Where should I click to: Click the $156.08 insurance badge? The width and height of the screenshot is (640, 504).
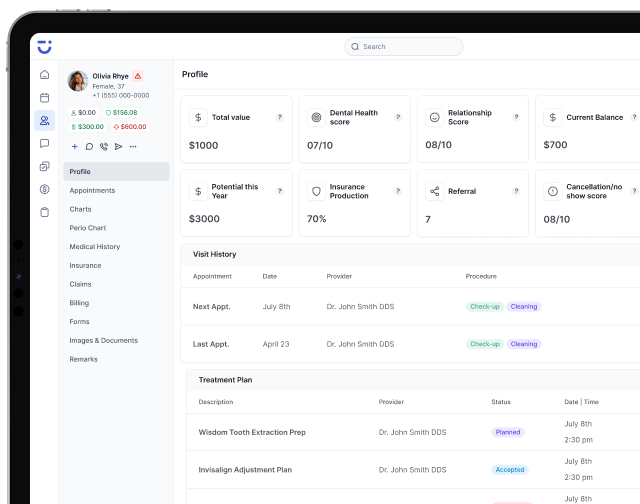click(x=122, y=113)
